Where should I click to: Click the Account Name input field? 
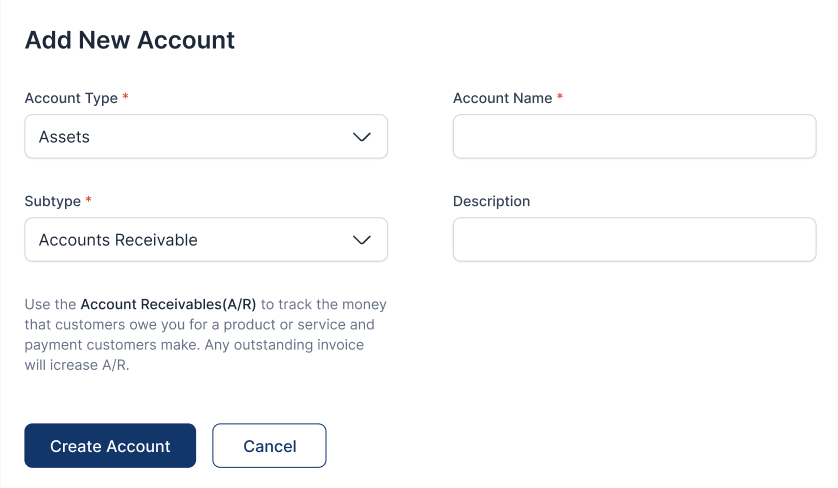[x=634, y=137]
